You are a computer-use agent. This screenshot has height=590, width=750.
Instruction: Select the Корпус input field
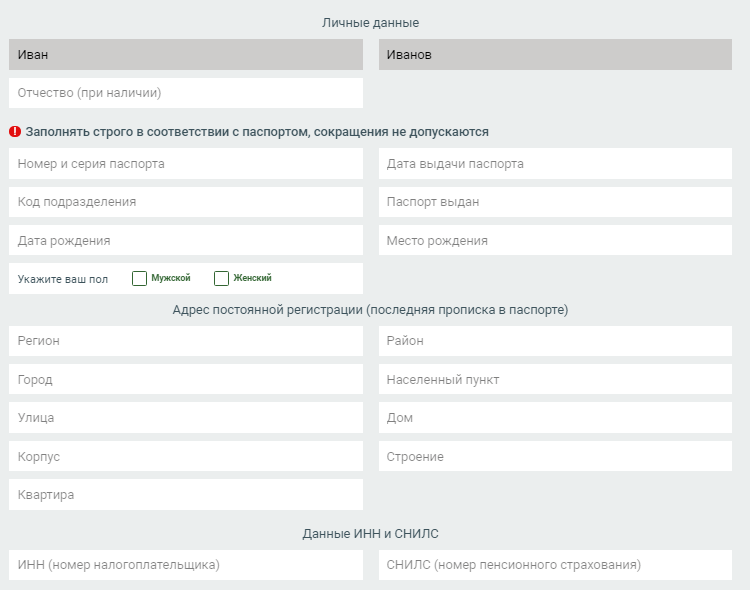pyautogui.click(x=186, y=456)
